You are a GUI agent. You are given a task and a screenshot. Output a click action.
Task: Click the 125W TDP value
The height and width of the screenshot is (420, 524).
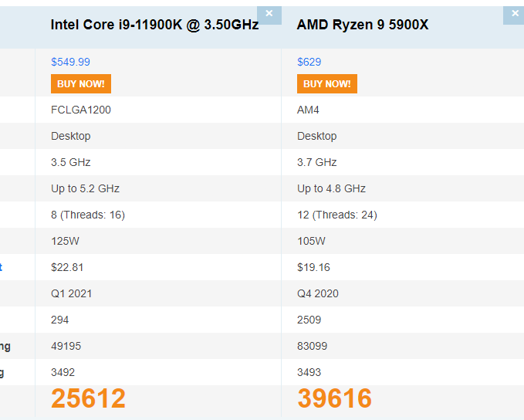65,241
